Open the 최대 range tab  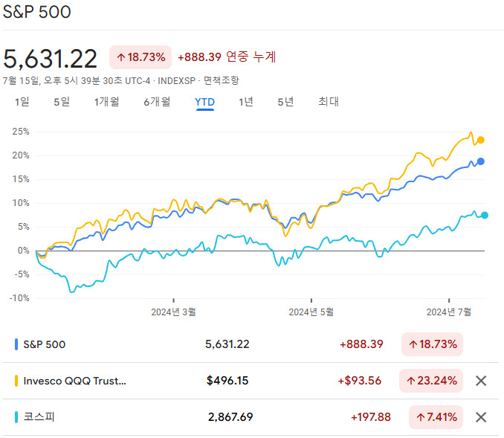pos(328,102)
